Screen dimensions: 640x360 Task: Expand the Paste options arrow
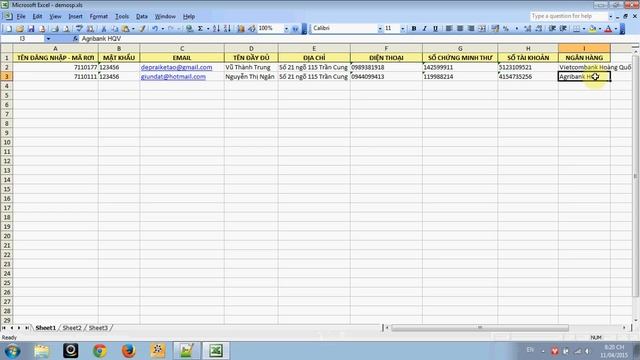[x=133, y=29]
